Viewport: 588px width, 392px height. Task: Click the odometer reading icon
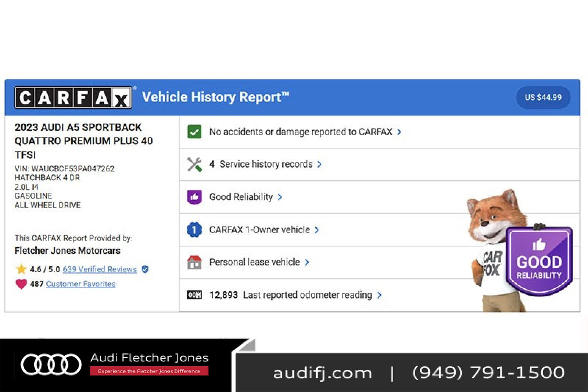194,295
